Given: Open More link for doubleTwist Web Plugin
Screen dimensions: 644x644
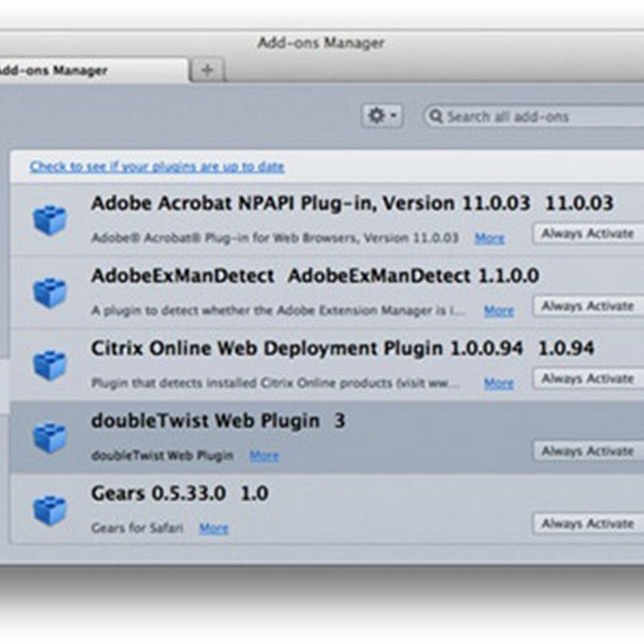Looking at the screenshot, I should (x=264, y=456).
